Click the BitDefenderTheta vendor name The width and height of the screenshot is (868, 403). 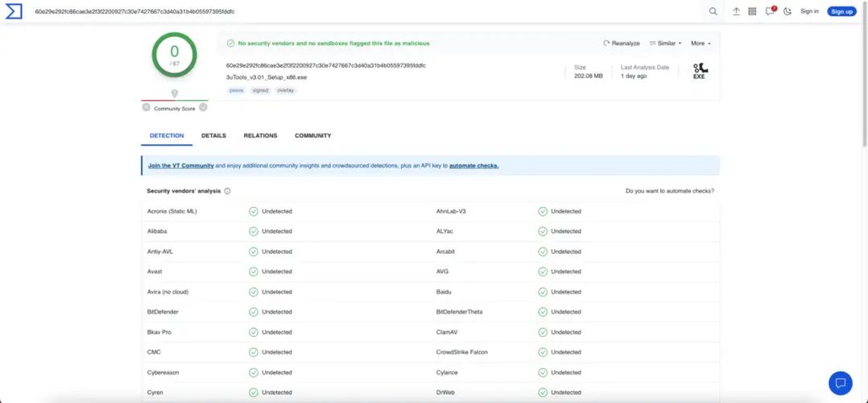tap(460, 312)
